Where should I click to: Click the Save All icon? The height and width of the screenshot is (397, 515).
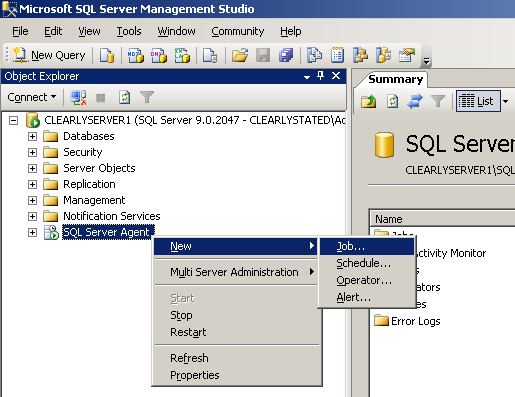point(286,55)
